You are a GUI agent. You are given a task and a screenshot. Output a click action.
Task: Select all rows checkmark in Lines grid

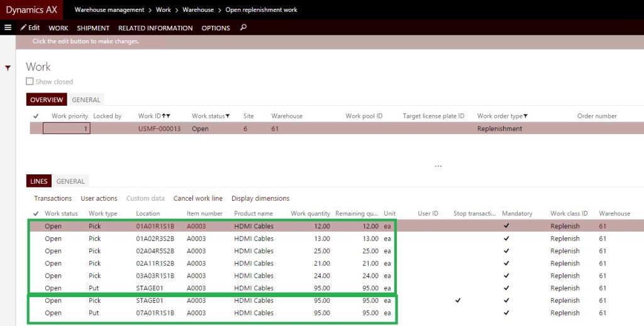36,214
